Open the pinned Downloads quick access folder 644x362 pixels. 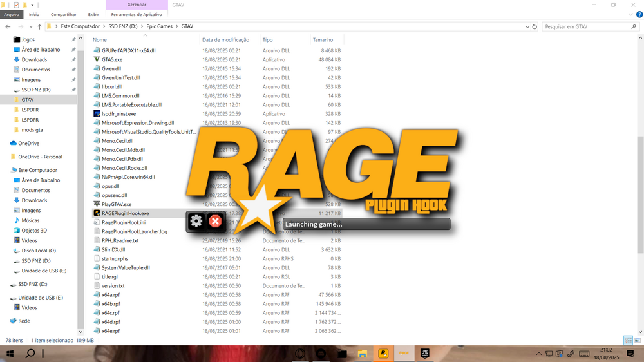34,59
